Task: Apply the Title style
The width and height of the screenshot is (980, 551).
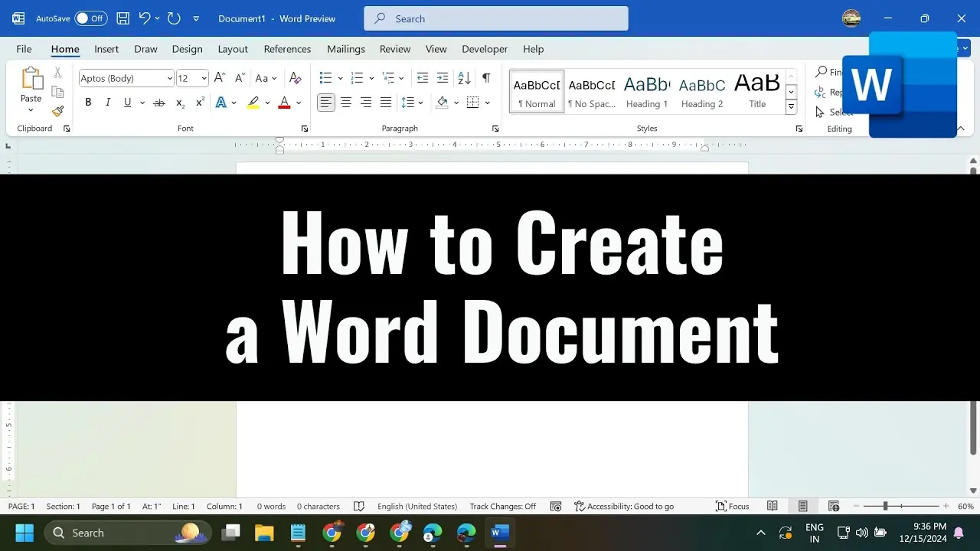Action: [757, 92]
